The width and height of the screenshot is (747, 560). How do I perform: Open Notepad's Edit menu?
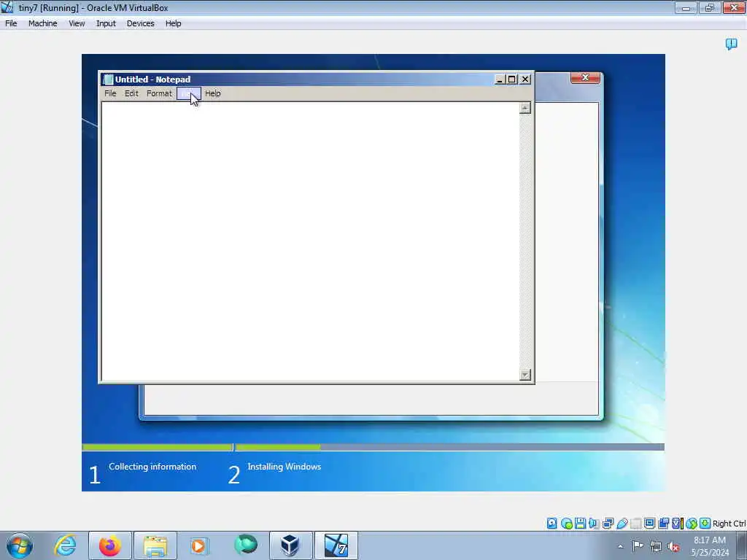point(131,93)
